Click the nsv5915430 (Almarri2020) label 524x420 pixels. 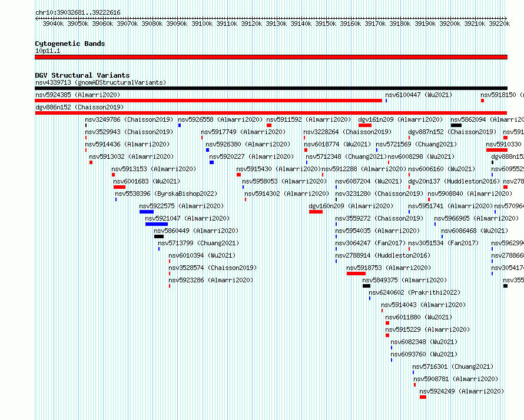point(278,169)
